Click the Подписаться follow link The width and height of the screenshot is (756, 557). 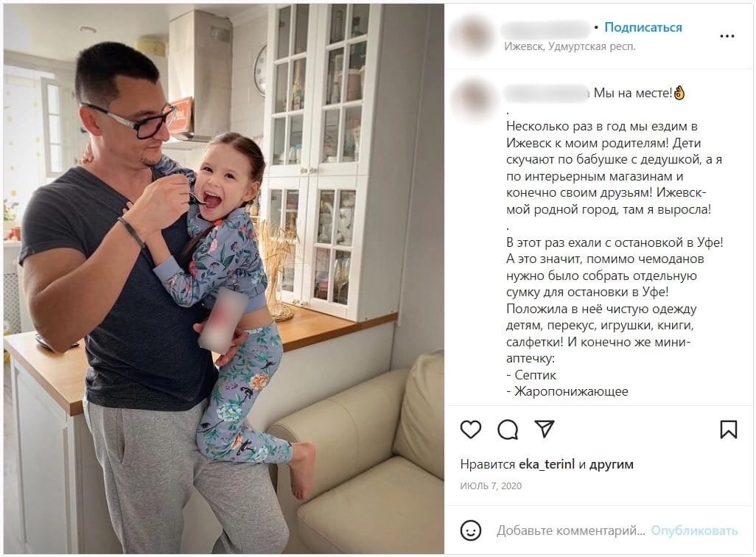643,27
